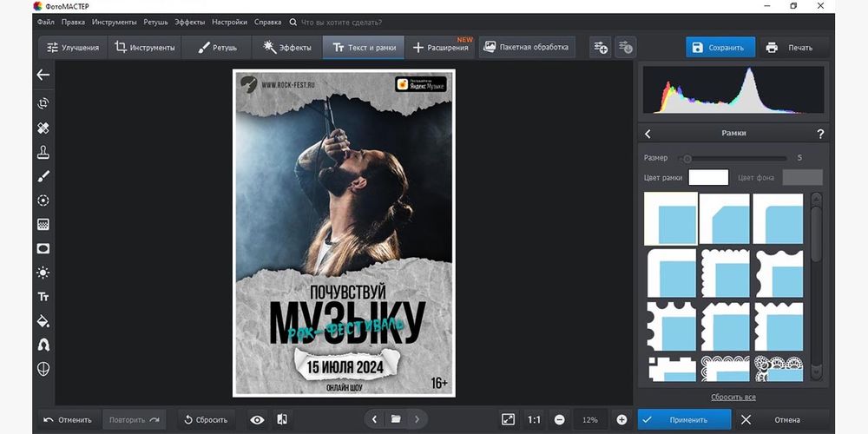Zoom out with minus button
This screenshot has height=434, width=868.
tap(560, 419)
